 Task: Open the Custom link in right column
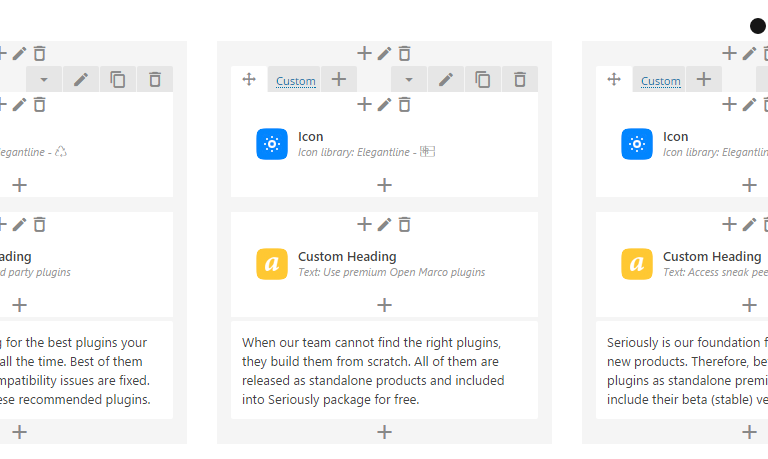pyautogui.click(x=661, y=81)
